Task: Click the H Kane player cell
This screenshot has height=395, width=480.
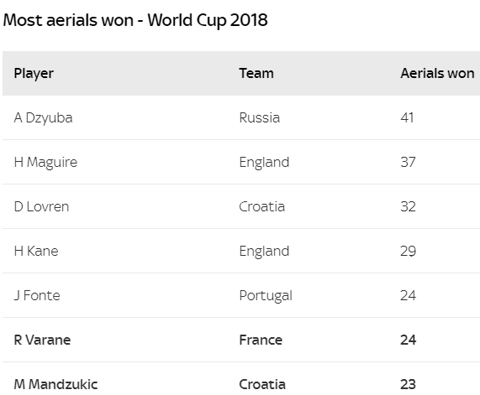Action: click(x=36, y=251)
